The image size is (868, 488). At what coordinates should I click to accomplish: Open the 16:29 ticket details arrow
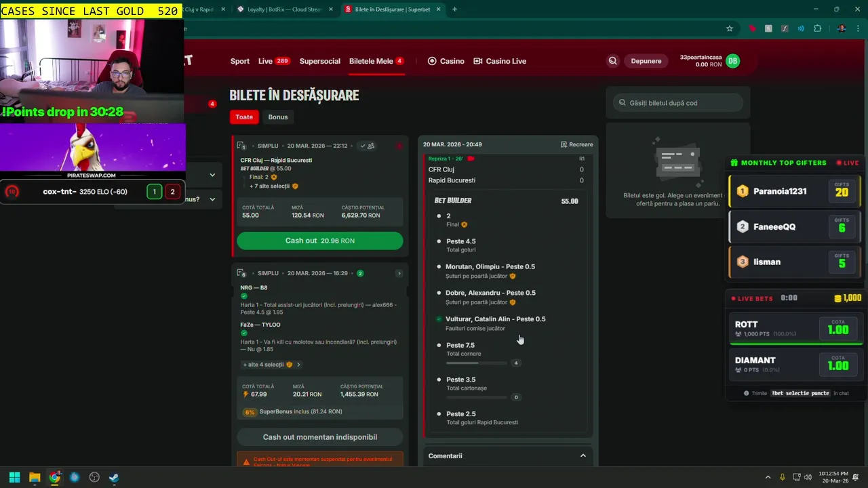tap(399, 273)
